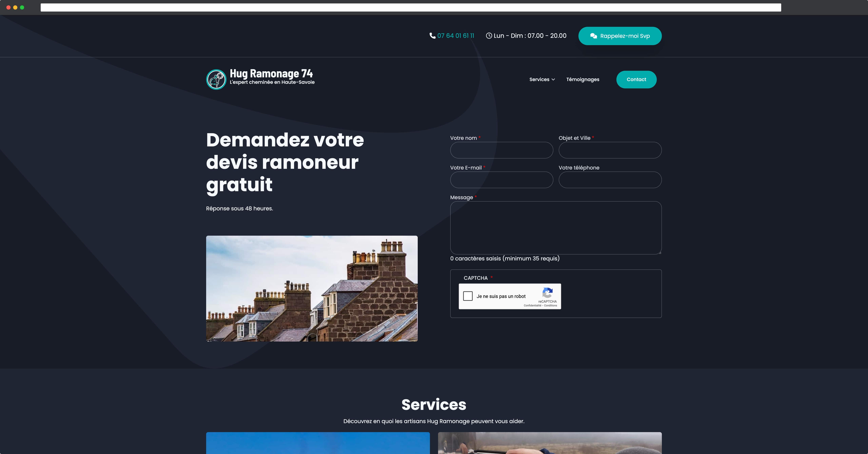Viewport: 868px width, 454px height.
Task: Expand the Services dropdown chevron
Action: point(553,80)
